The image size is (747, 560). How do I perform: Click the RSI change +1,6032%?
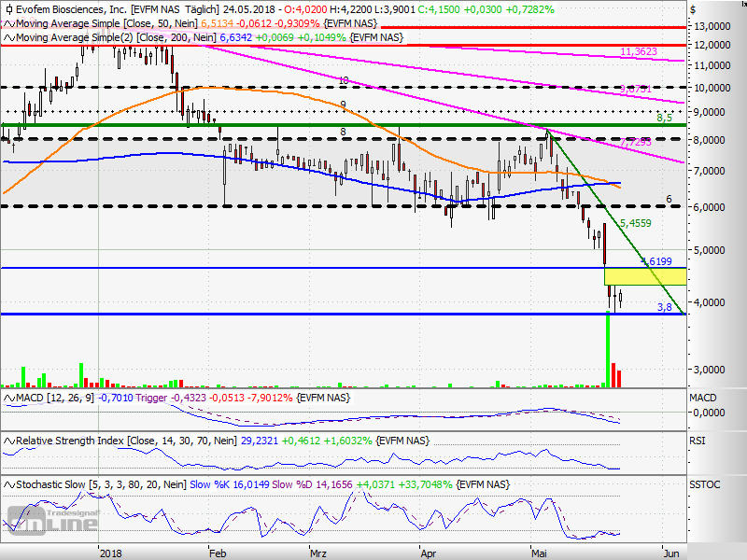click(x=348, y=441)
